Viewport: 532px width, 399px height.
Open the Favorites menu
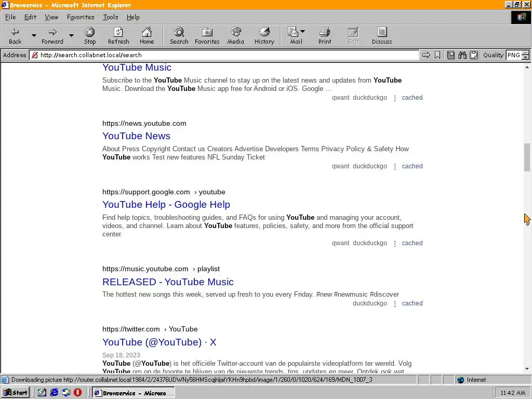click(81, 17)
